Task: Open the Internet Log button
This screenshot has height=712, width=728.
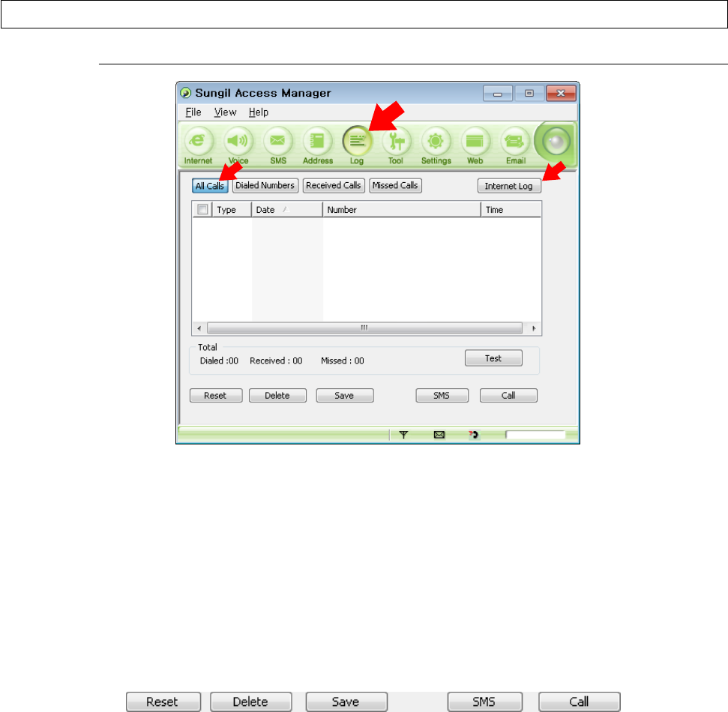Action: (x=509, y=186)
